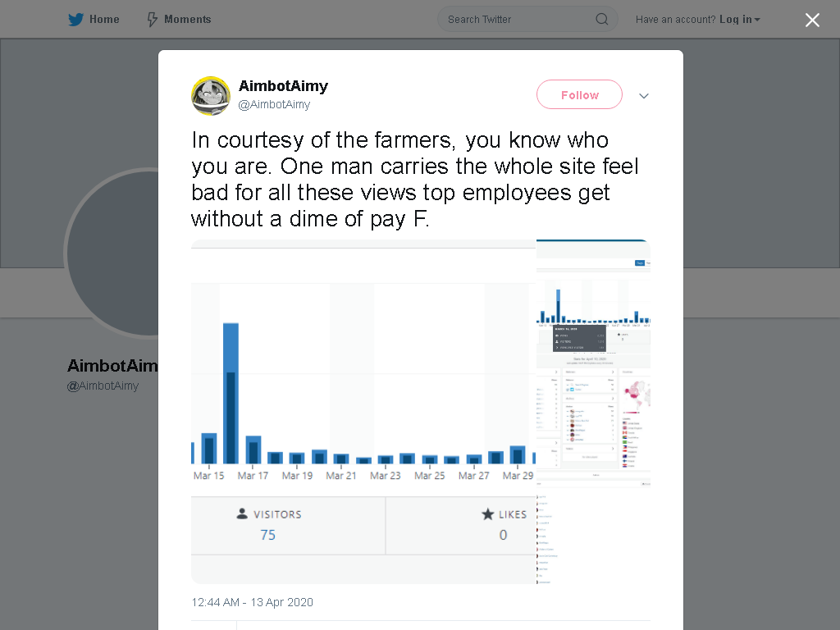840x630 pixels.
Task: Open the left bar chart image
Action: point(363,412)
